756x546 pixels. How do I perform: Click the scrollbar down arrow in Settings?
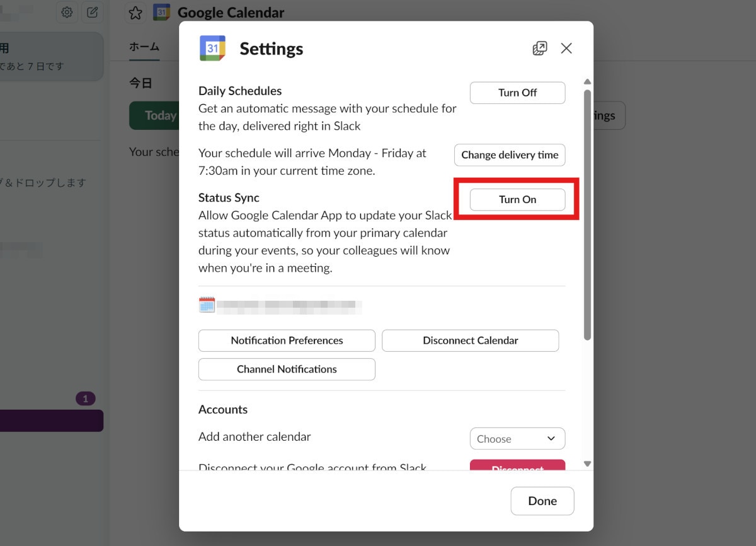[587, 463]
